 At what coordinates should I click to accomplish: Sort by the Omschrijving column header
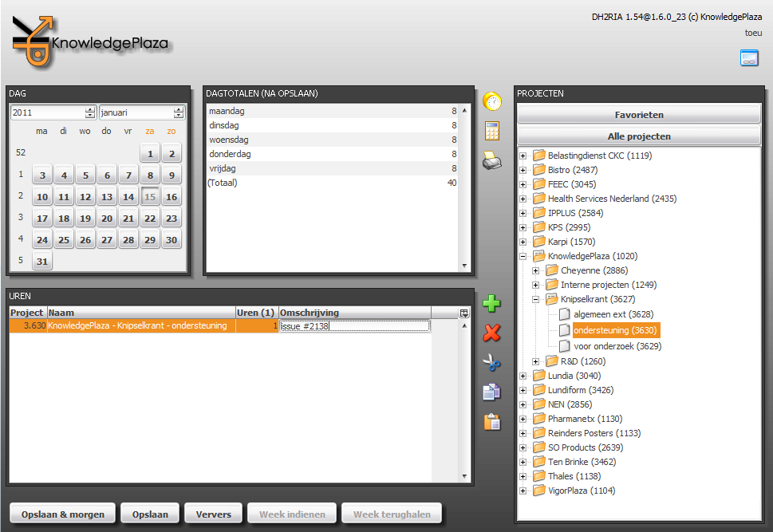[x=354, y=313]
